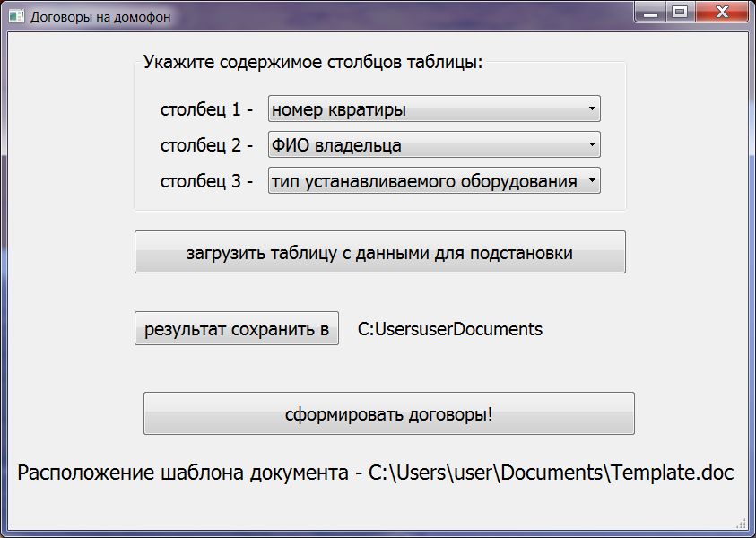This screenshot has height=538, width=756.
Task: Click the столбец 1 label
Action: tap(206, 110)
